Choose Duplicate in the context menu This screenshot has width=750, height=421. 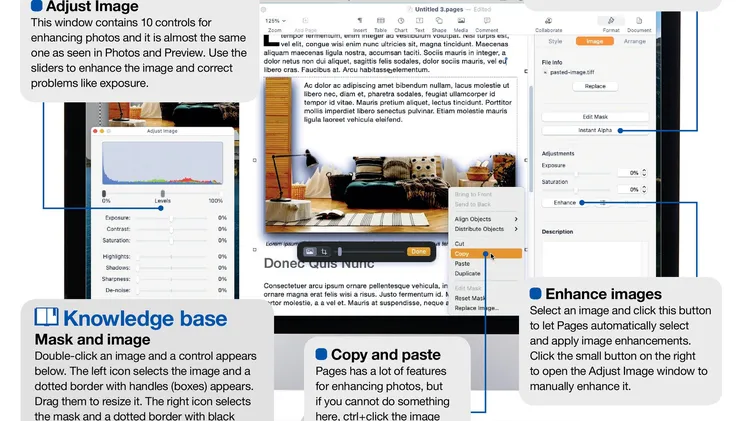pos(486,274)
